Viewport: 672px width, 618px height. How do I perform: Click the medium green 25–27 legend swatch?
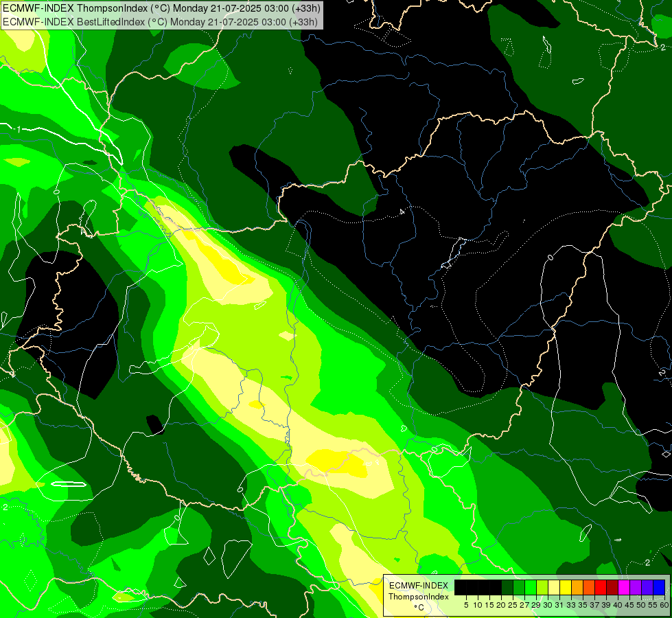tap(519, 587)
